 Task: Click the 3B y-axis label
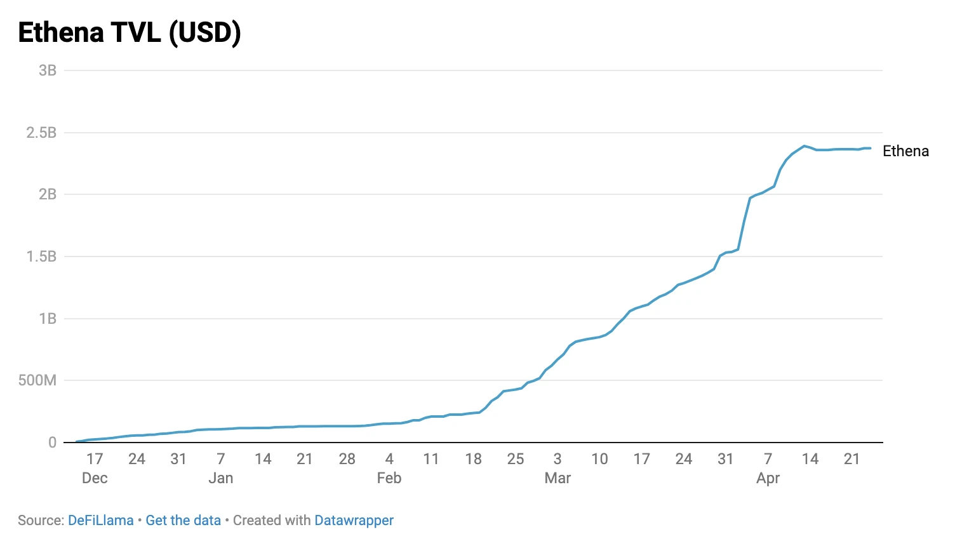(x=48, y=70)
